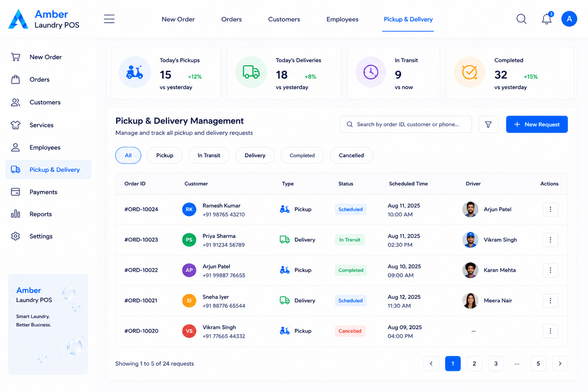Click Vikram Singh's driver photo

click(470, 240)
